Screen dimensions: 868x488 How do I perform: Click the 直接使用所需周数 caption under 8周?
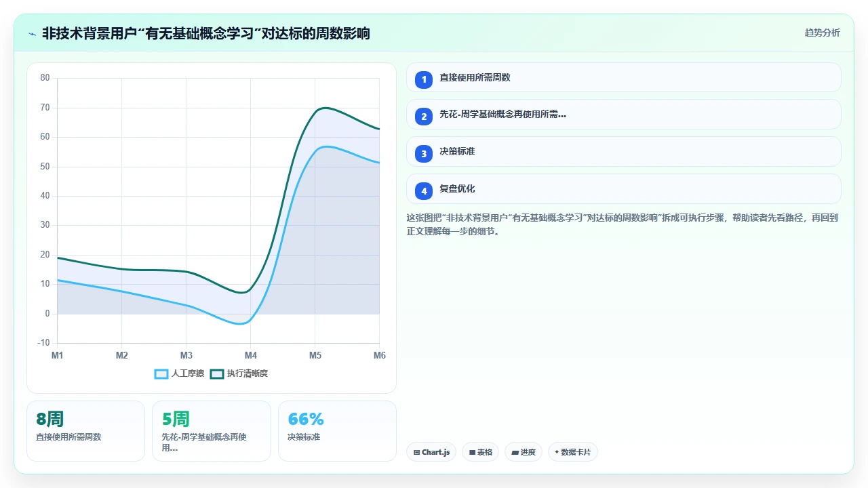[x=68, y=437]
